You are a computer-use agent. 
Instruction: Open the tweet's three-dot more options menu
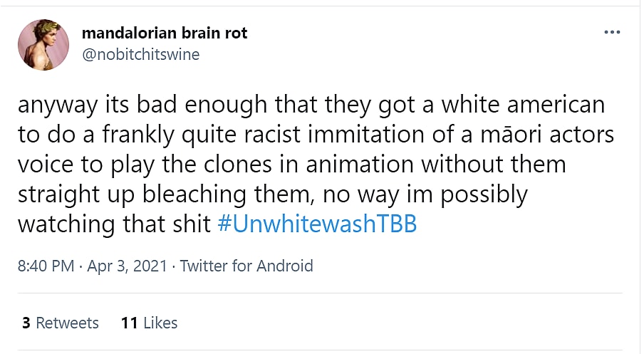tap(611, 33)
